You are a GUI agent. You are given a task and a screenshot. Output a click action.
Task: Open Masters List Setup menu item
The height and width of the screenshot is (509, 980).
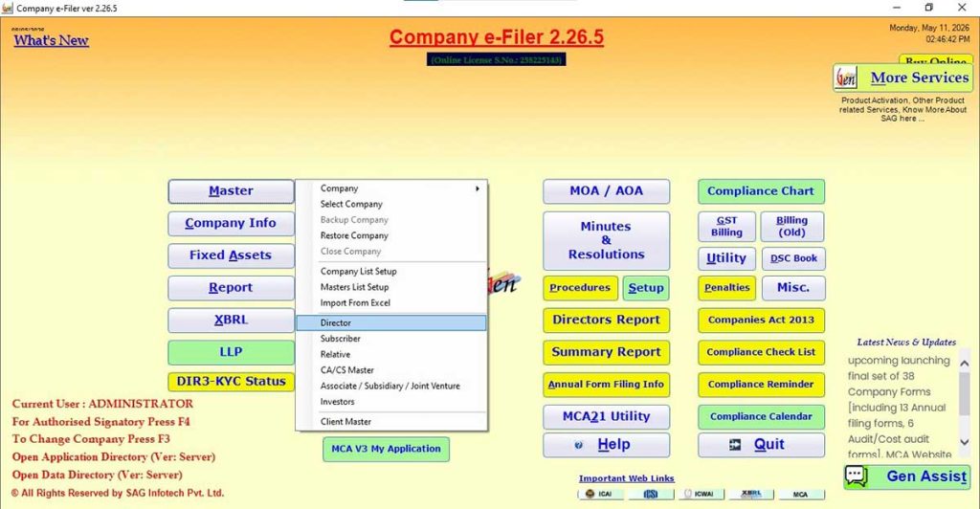[391, 287]
